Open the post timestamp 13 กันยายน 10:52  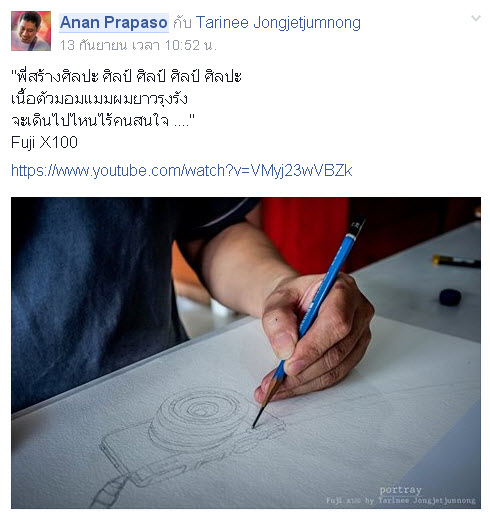click(138, 45)
